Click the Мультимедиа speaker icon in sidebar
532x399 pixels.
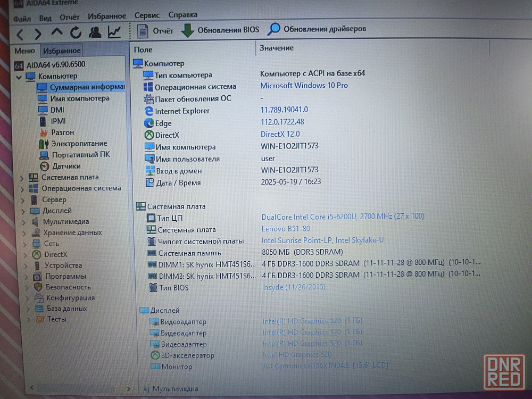pyautogui.click(x=35, y=222)
